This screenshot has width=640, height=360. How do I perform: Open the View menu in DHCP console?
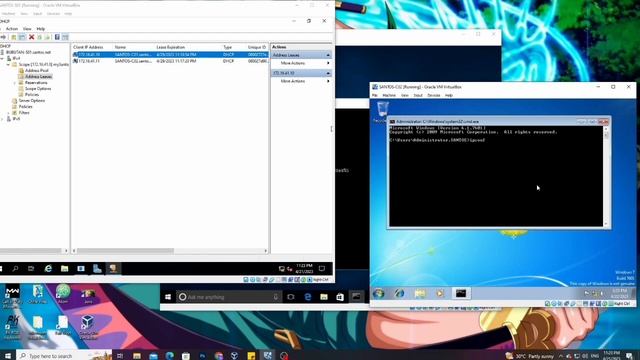(x=27, y=29)
